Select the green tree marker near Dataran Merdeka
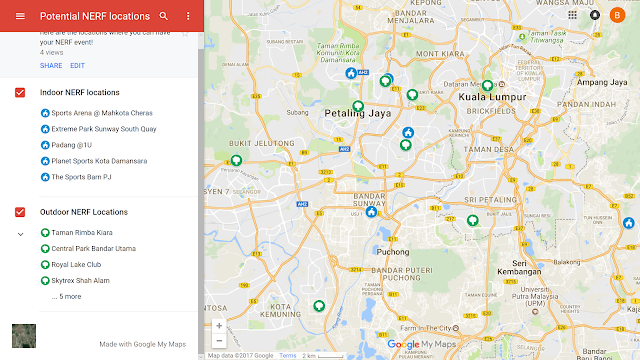This screenshot has height=360, width=640. 487,85
